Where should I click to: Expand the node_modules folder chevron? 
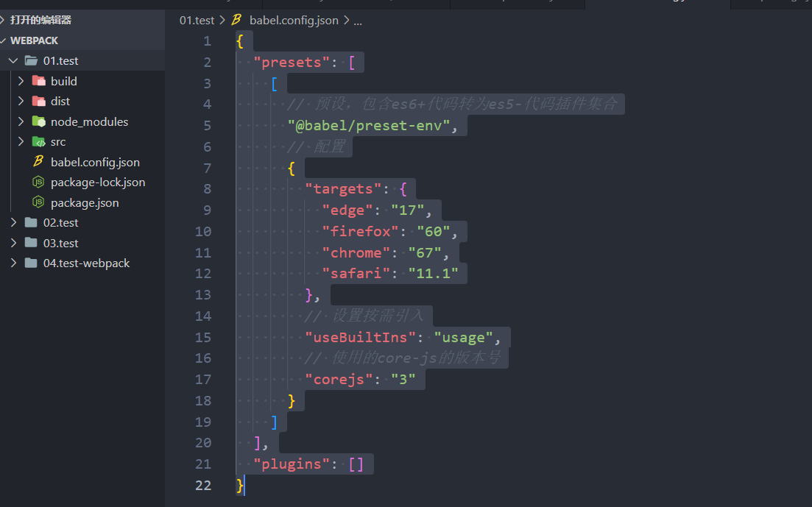click(x=21, y=121)
